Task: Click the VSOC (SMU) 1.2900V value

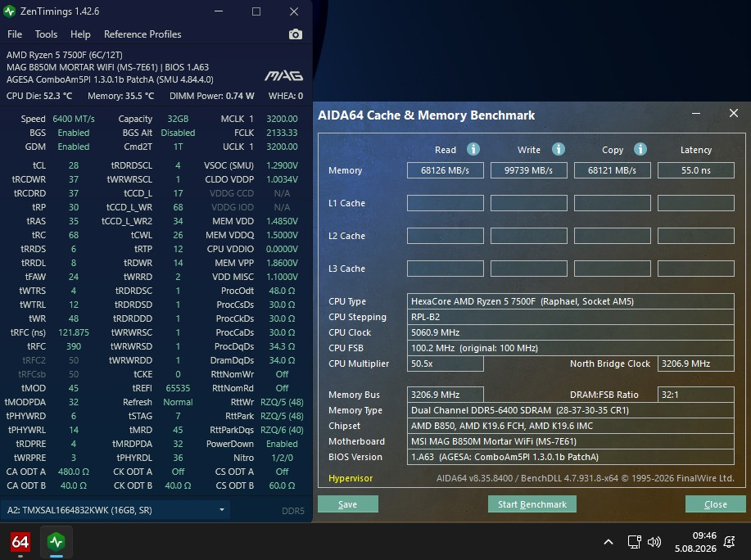Action: coord(282,165)
